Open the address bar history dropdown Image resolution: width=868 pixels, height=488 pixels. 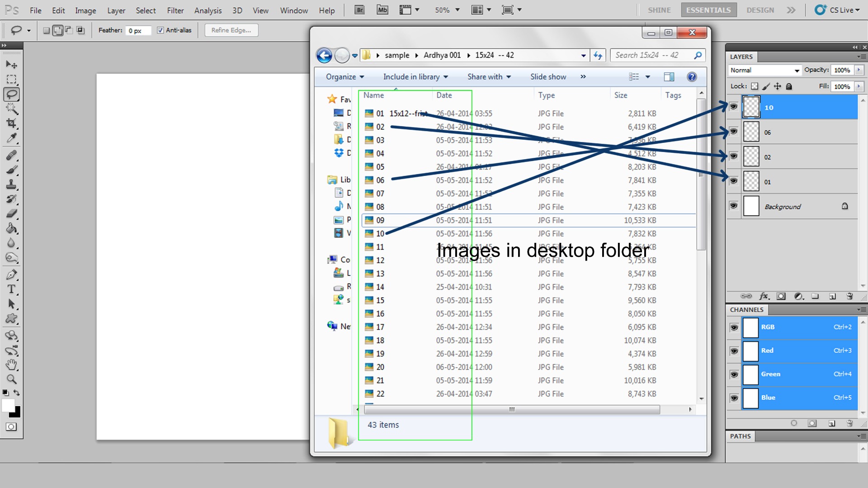pyautogui.click(x=584, y=56)
